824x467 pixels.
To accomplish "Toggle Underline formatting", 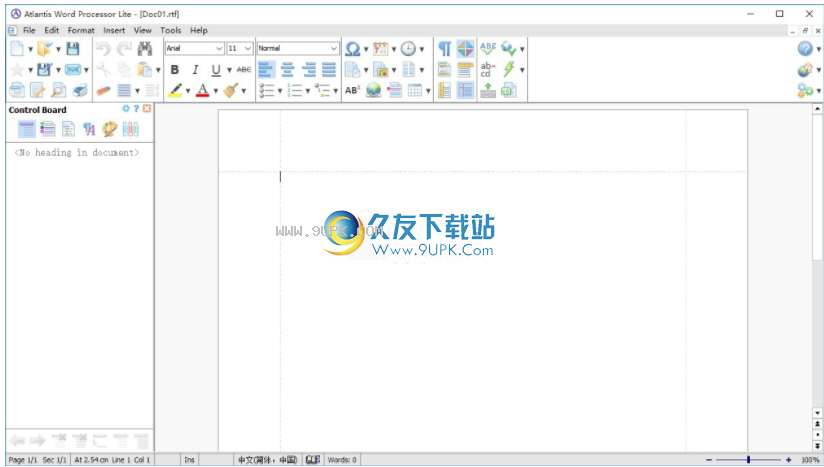I will click(215, 69).
